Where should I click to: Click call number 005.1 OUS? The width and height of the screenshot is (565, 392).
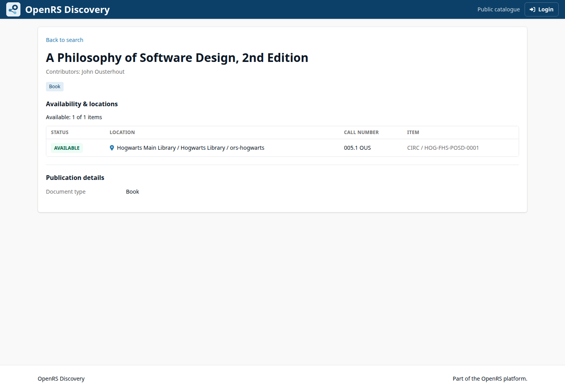[x=357, y=148]
